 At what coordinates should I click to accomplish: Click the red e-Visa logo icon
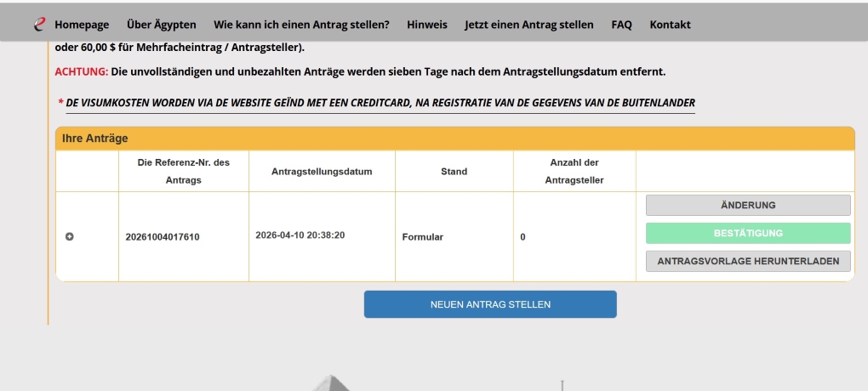click(38, 25)
